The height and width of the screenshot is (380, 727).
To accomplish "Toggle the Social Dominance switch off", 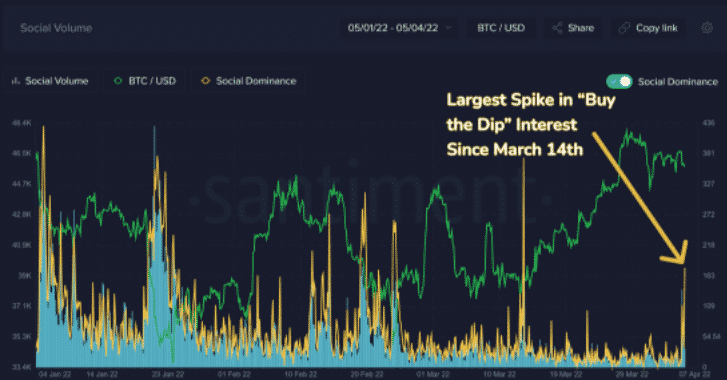I will 619,82.
